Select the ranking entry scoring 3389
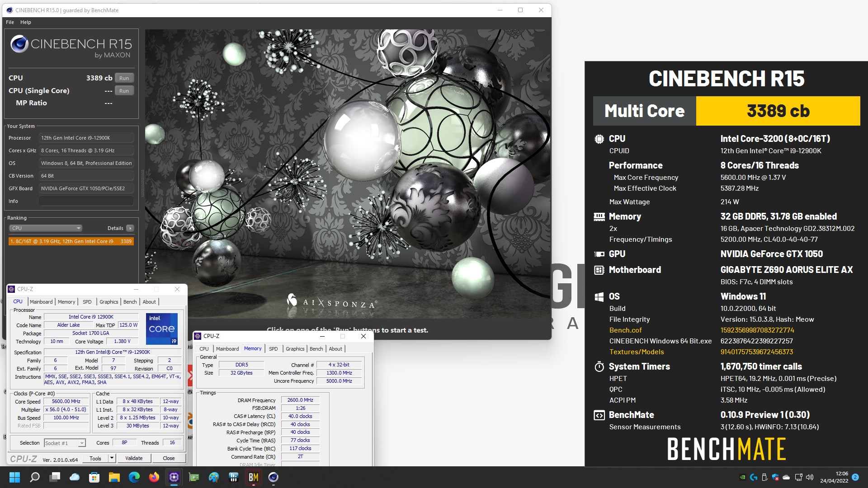Image resolution: width=868 pixels, height=488 pixels. pyautogui.click(x=71, y=241)
